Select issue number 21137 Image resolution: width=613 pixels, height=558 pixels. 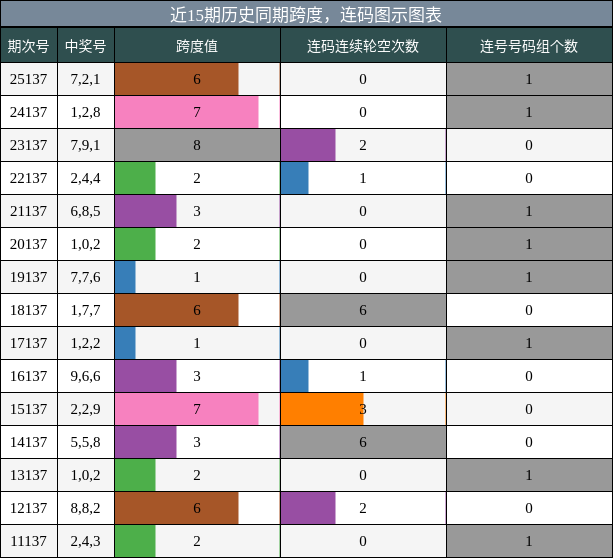click(29, 211)
